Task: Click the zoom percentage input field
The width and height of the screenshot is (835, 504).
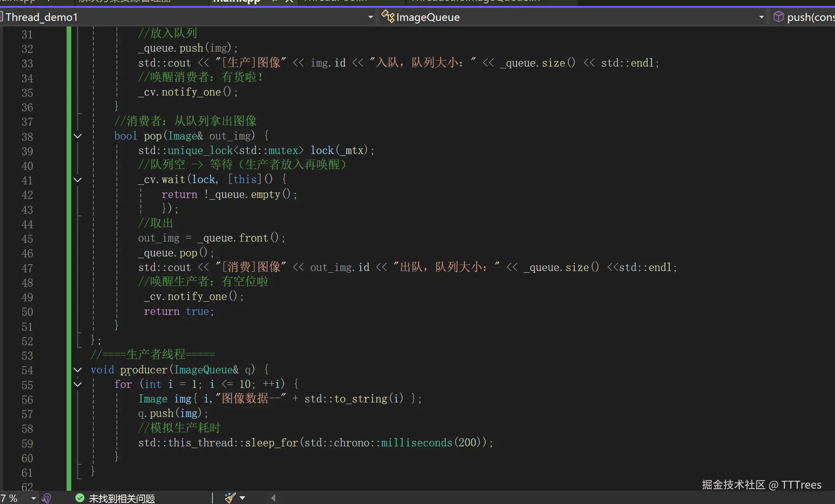Action: 11,498
